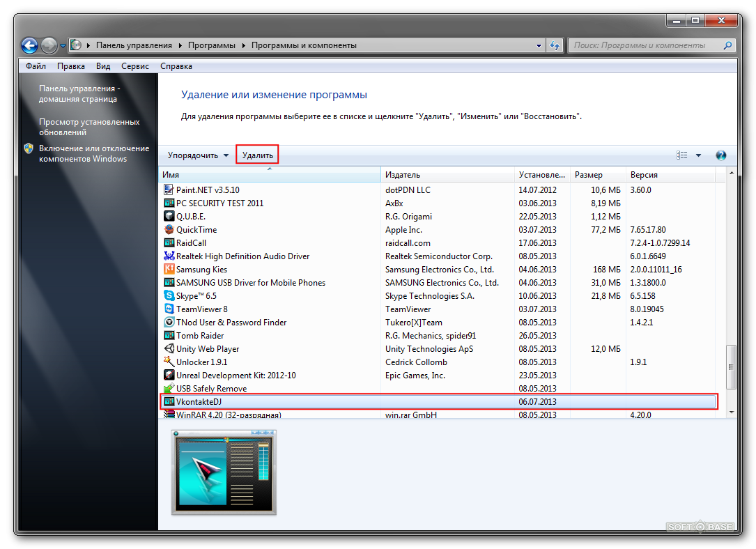The height and width of the screenshot is (549, 756).
Task: Sort by the Издатель column header
Action: 448,174
